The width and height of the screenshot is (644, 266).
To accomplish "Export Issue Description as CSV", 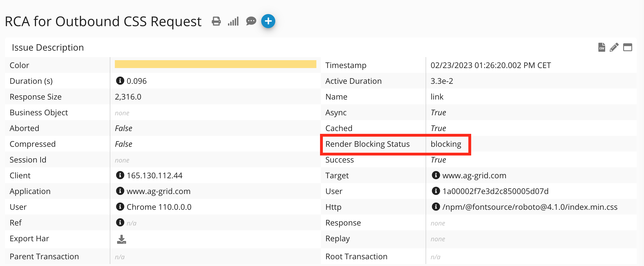I will point(601,47).
